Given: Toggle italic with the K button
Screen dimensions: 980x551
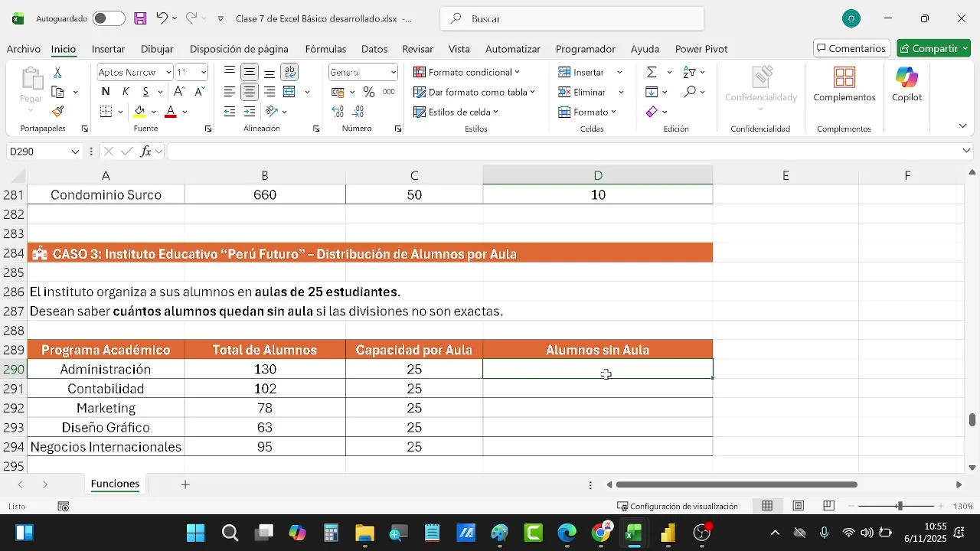Looking at the screenshot, I should pos(126,92).
